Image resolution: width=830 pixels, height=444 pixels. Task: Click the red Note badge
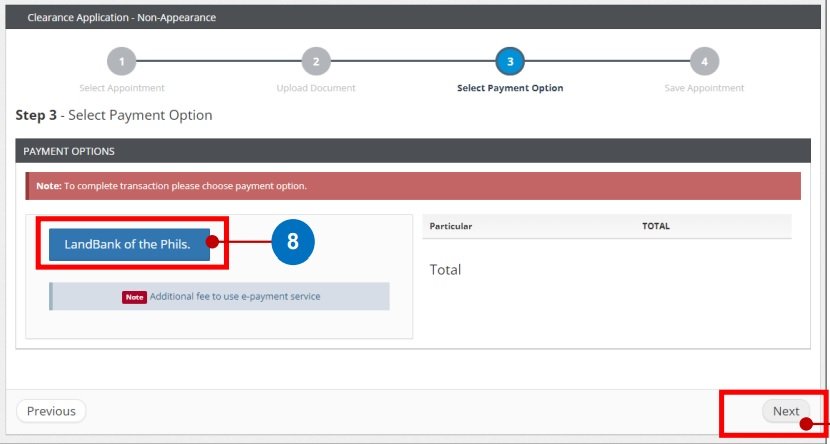[x=134, y=297]
